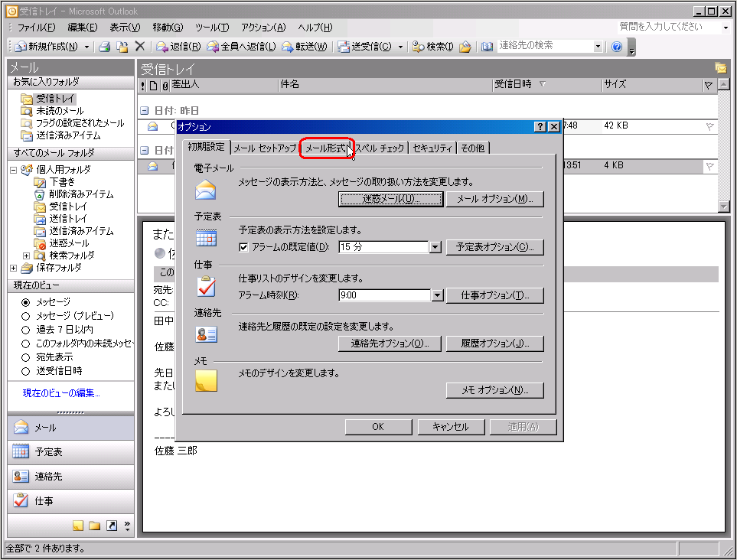Toggle アラームの既定値 checkbox
The width and height of the screenshot is (737, 560).
pos(243,247)
